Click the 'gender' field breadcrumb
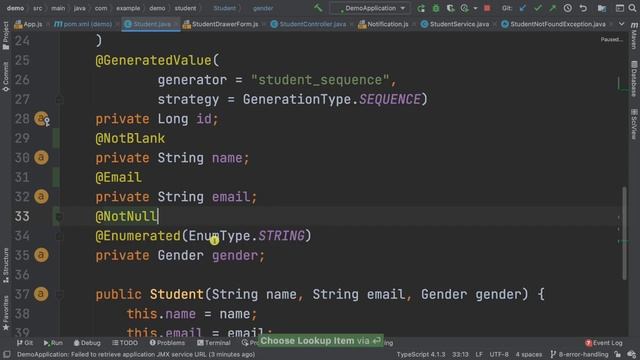Viewport: 640px width, 360px height. (x=262, y=8)
